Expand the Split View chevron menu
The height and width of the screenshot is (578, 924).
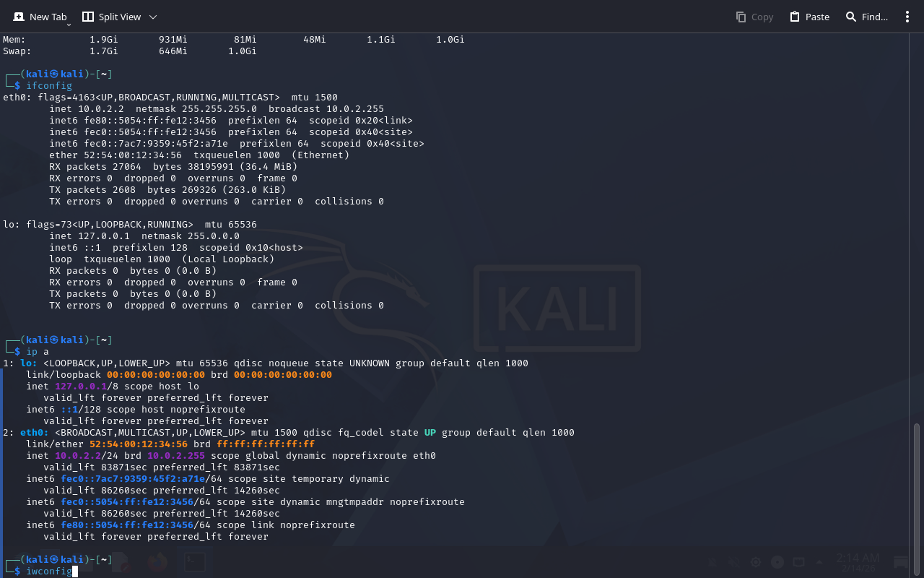[x=152, y=17]
